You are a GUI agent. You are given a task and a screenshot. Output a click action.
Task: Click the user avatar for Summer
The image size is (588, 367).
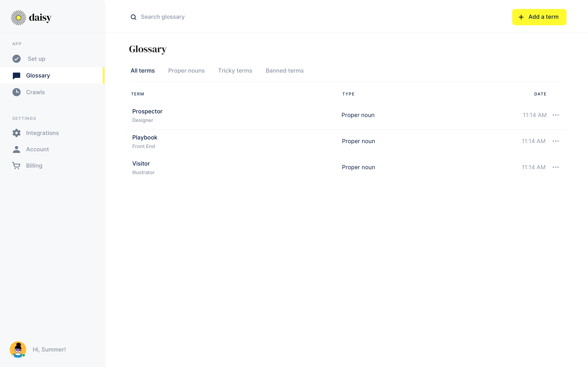[18, 350]
